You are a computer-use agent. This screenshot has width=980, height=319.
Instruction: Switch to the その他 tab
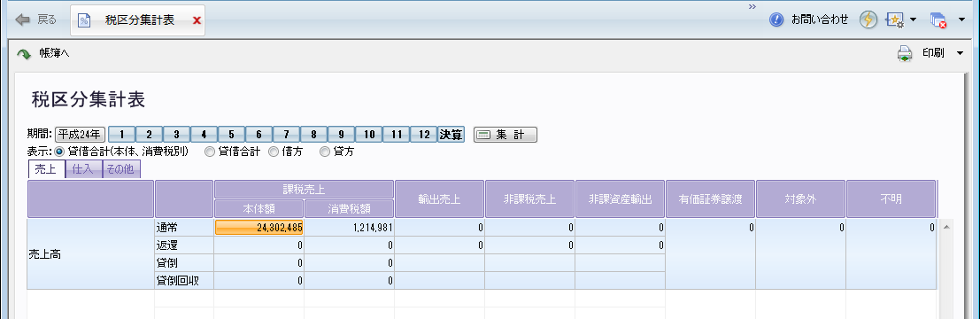tap(121, 169)
